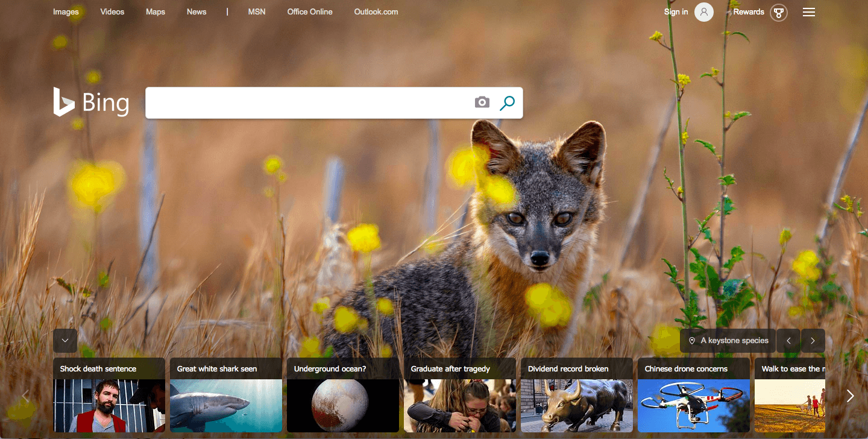Open the Outlook.com link
Image resolution: width=868 pixels, height=439 pixels.
[x=376, y=12]
